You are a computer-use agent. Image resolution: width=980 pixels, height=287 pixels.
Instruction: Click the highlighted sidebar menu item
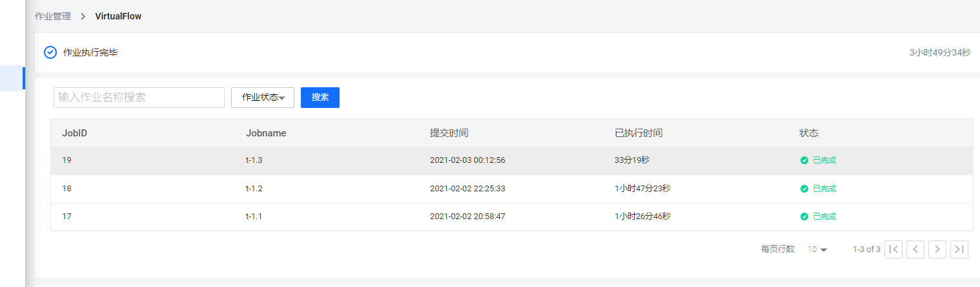coord(12,78)
